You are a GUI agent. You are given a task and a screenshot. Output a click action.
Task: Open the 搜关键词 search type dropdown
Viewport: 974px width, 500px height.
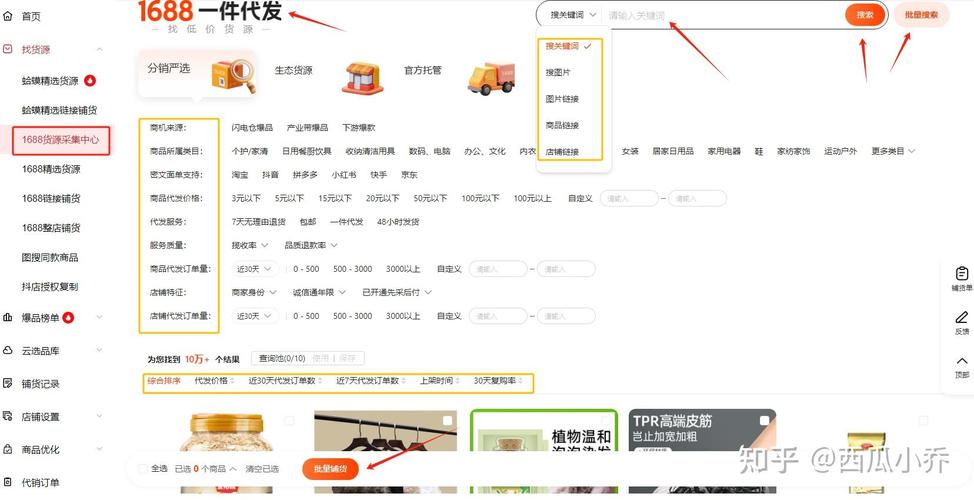click(572, 15)
